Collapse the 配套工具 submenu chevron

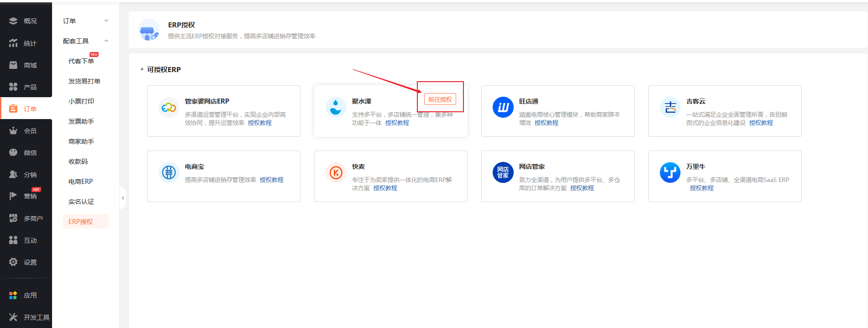[106, 41]
